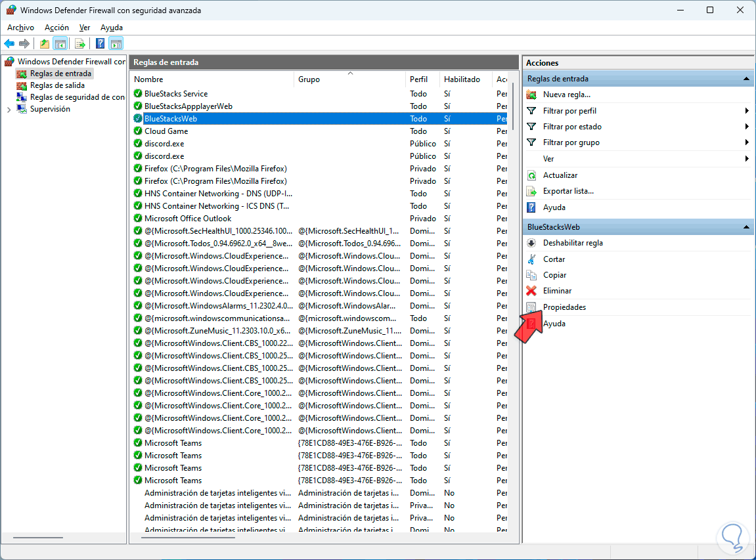Click Deshabilitar regla action
The height and width of the screenshot is (560, 756).
point(573,244)
